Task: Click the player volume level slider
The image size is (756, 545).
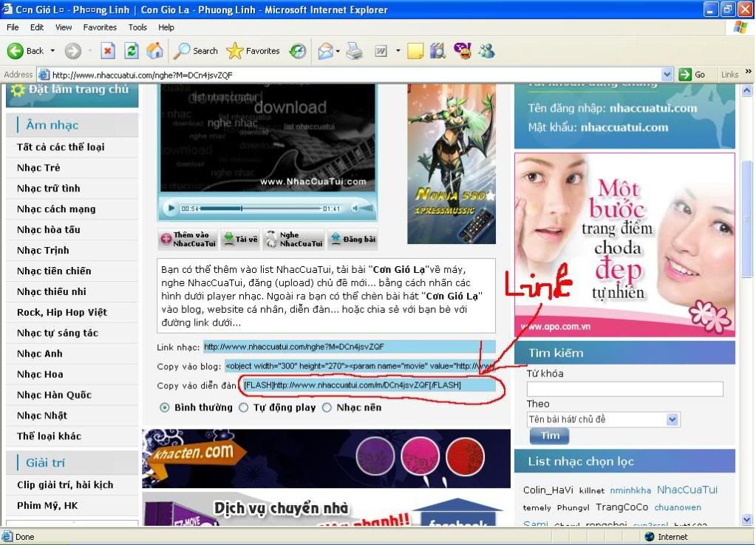Action: [x=367, y=209]
